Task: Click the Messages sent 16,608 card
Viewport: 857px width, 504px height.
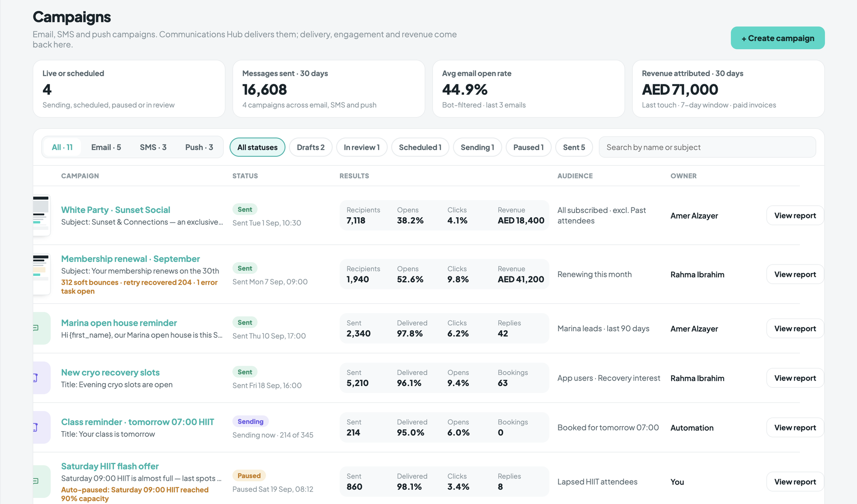Action: pos(329,89)
